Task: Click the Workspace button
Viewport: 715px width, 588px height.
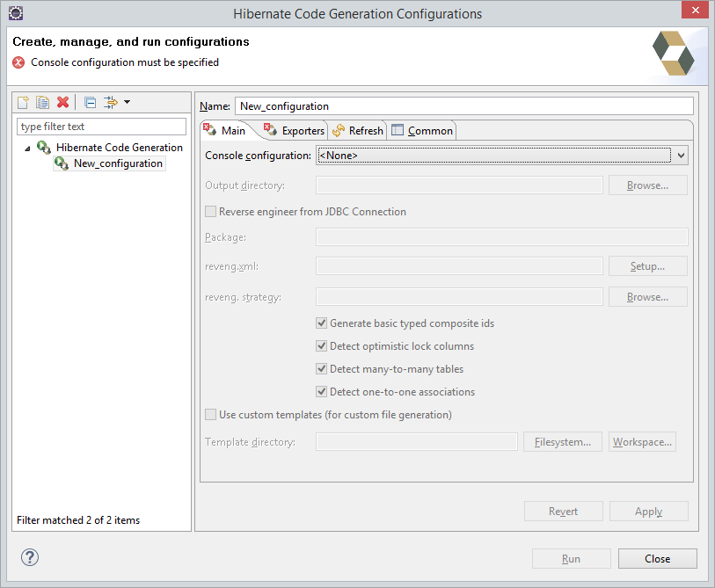Action: tap(643, 442)
